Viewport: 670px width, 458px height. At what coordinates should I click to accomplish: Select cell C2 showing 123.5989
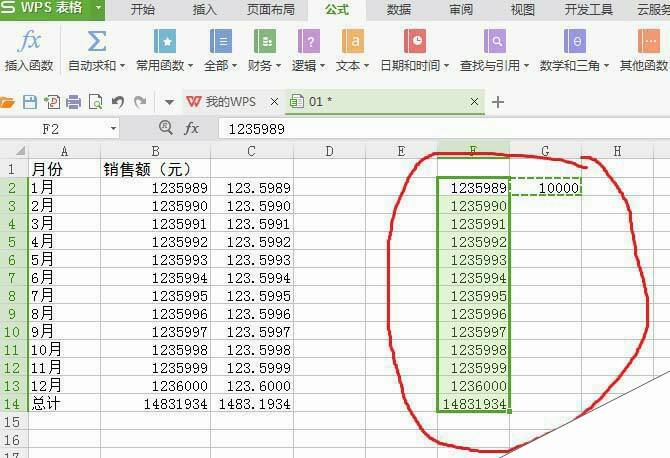coord(252,188)
